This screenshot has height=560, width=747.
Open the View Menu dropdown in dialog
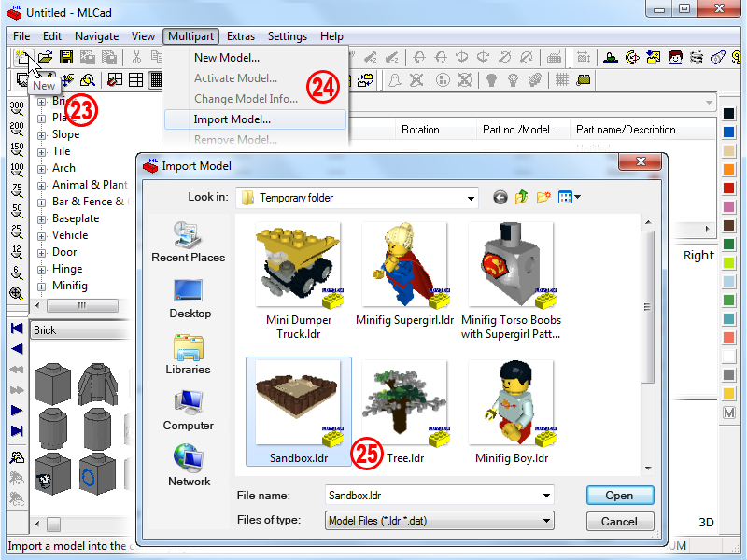tap(570, 197)
